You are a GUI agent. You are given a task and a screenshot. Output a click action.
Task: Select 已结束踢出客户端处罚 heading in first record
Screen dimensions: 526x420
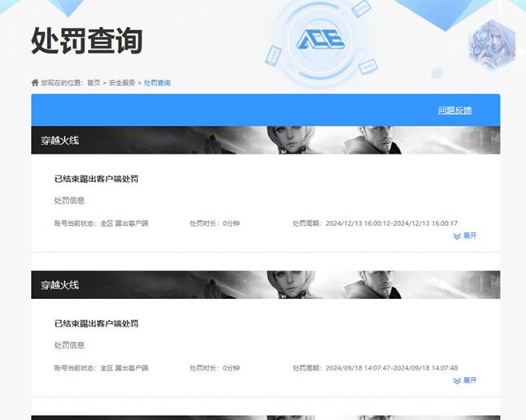96,179
